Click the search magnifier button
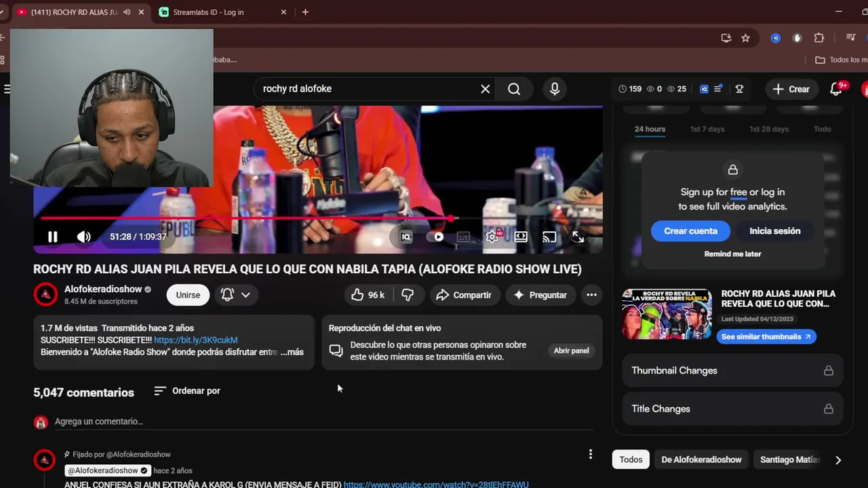Screen dimensions: 868x488 (x=514, y=89)
